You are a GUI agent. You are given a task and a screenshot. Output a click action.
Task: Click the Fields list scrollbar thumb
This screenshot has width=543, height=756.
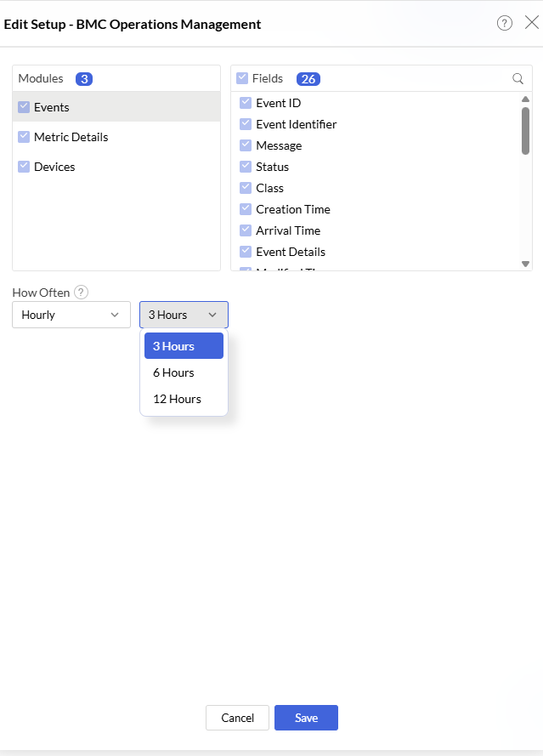click(525, 130)
